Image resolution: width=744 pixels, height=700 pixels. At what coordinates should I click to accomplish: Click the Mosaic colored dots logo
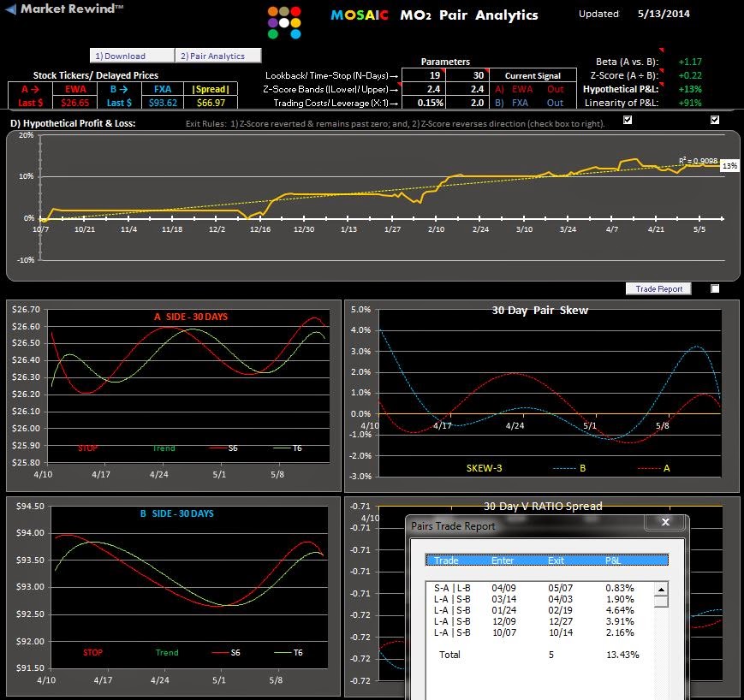283,22
